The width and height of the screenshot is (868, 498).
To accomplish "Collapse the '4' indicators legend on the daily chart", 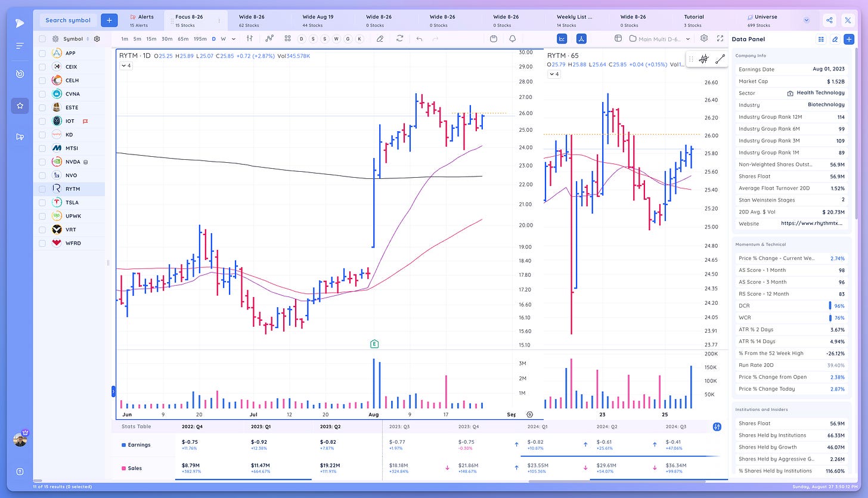I will click(x=126, y=66).
